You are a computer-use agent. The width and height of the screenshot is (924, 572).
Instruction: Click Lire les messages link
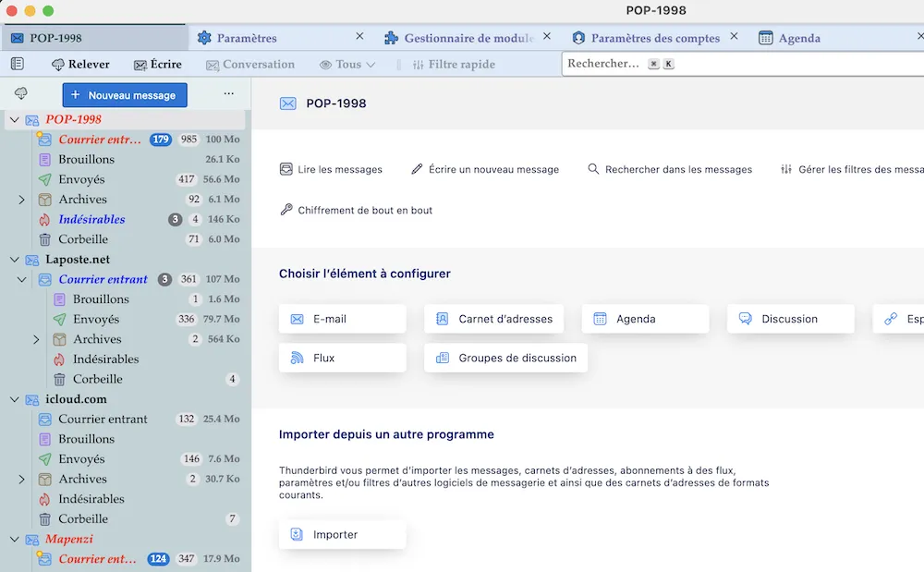coord(331,170)
